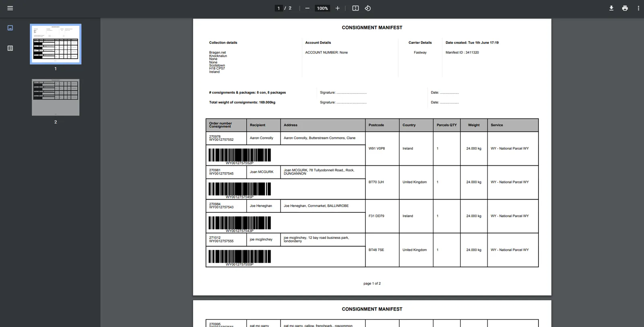Screen dimensions: 644x327
Task: Zoom out with the minus icon
Action: coord(307,8)
